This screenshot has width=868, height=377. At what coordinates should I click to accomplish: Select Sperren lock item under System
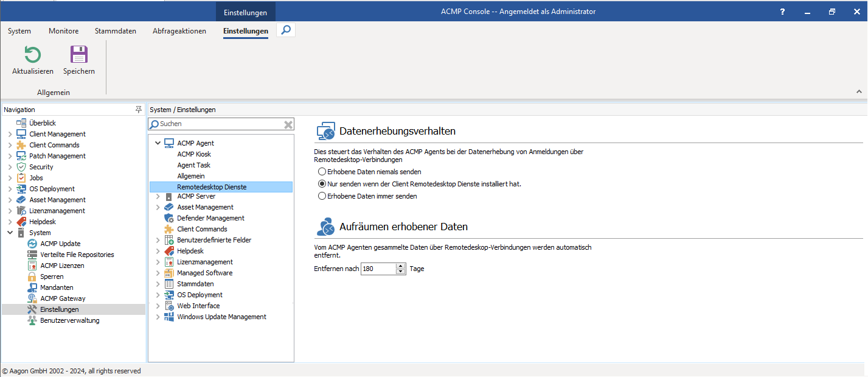[x=52, y=277]
